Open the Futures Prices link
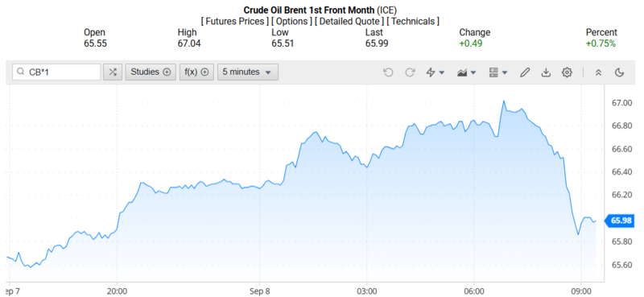The height and width of the screenshot is (297, 644). (235, 21)
